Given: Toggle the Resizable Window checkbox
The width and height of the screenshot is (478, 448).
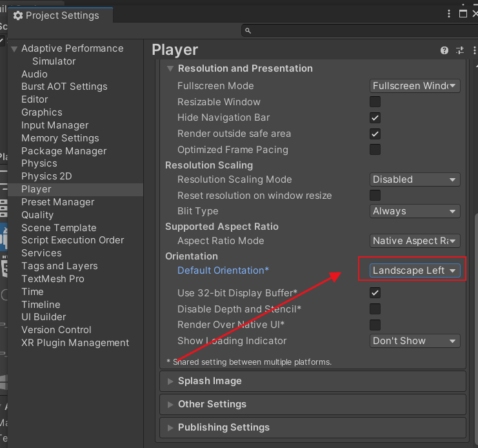Looking at the screenshot, I should (x=375, y=102).
